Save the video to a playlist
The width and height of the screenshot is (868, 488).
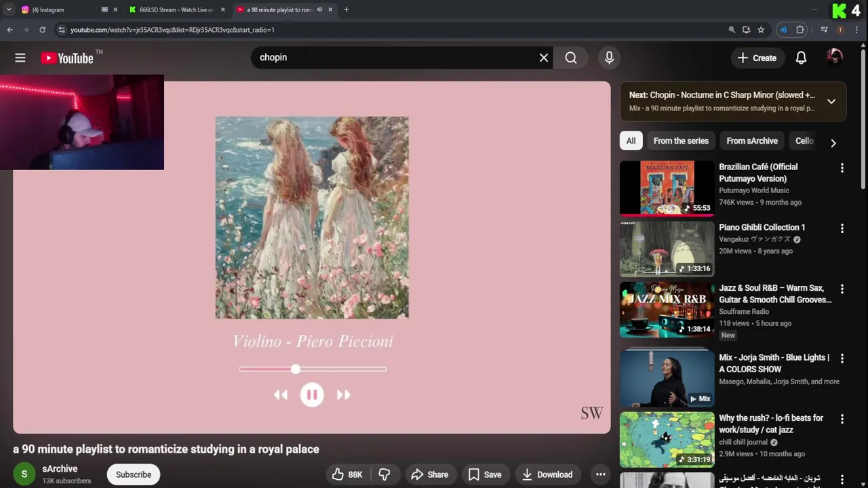[485, 474]
